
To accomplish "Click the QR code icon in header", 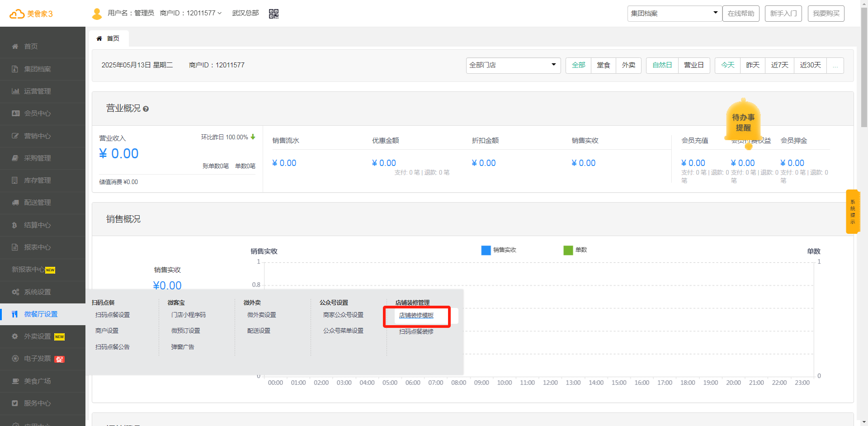I will [274, 14].
